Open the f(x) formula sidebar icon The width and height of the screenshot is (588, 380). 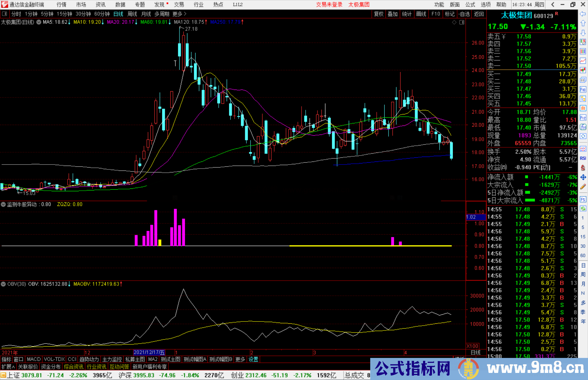point(583,127)
